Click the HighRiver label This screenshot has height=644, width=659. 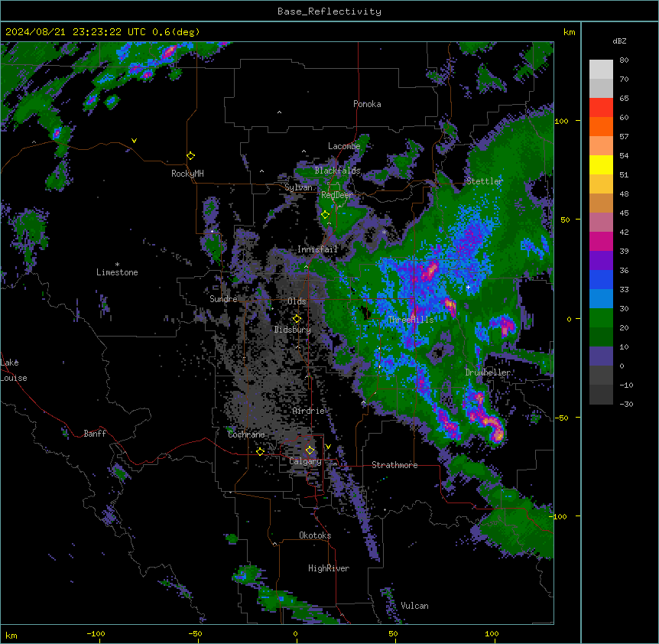(329, 568)
